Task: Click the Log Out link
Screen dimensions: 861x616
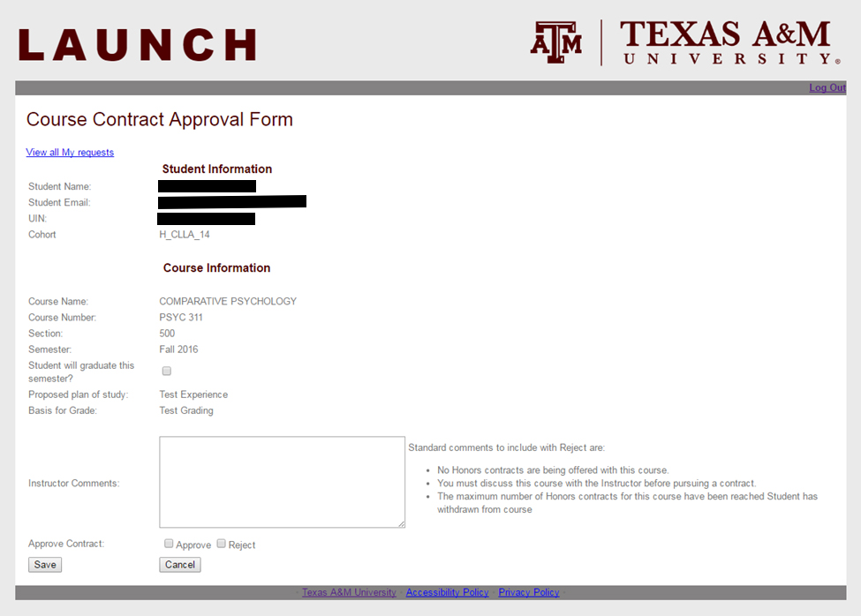Action: [827, 87]
